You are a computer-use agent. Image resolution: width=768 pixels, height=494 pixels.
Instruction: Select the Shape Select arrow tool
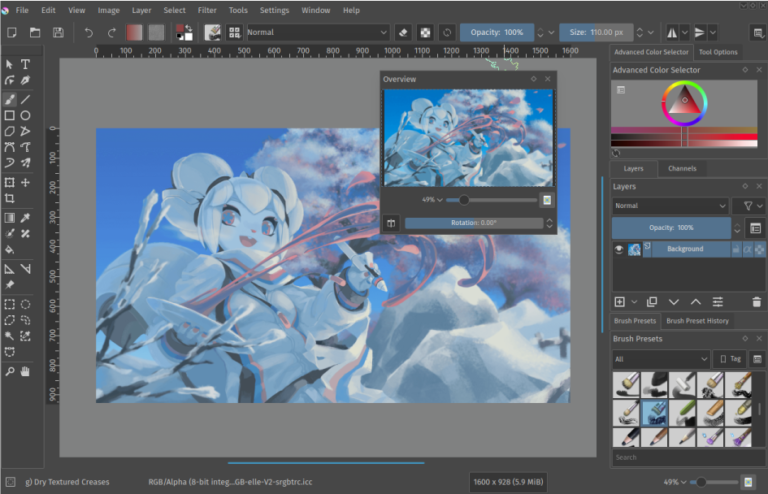click(x=9, y=64)
